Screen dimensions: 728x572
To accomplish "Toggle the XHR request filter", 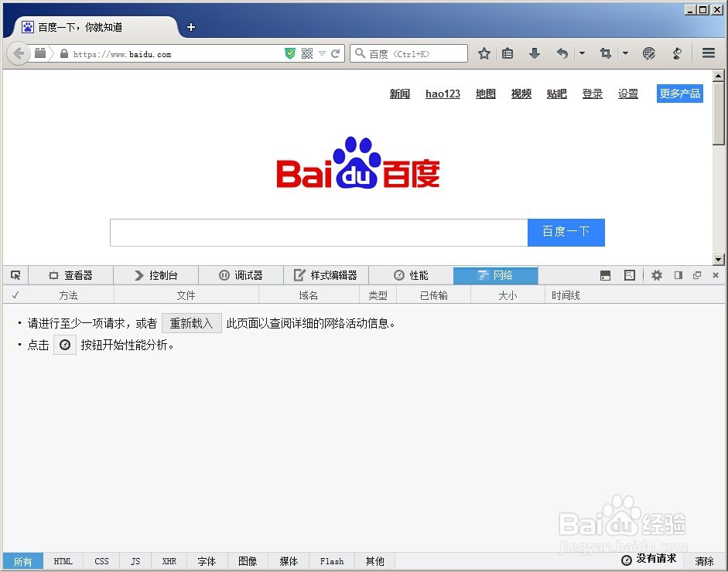I will [x=169, y=562].
